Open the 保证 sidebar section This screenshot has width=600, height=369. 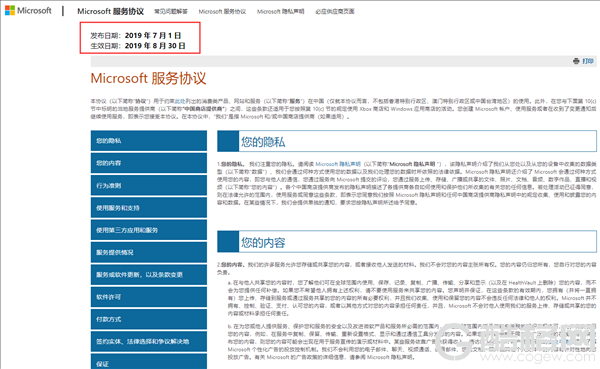click(x=149, y=362)
